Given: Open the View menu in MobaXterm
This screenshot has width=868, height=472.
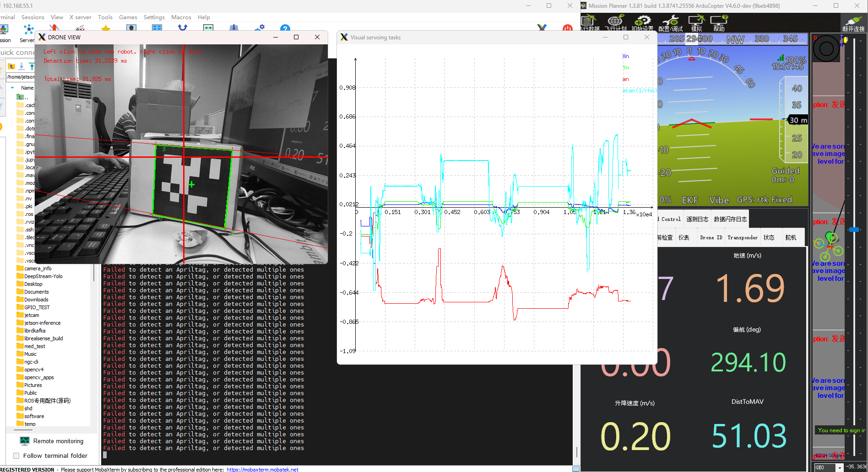Looking at the screenshot, I should coord(57,17).
